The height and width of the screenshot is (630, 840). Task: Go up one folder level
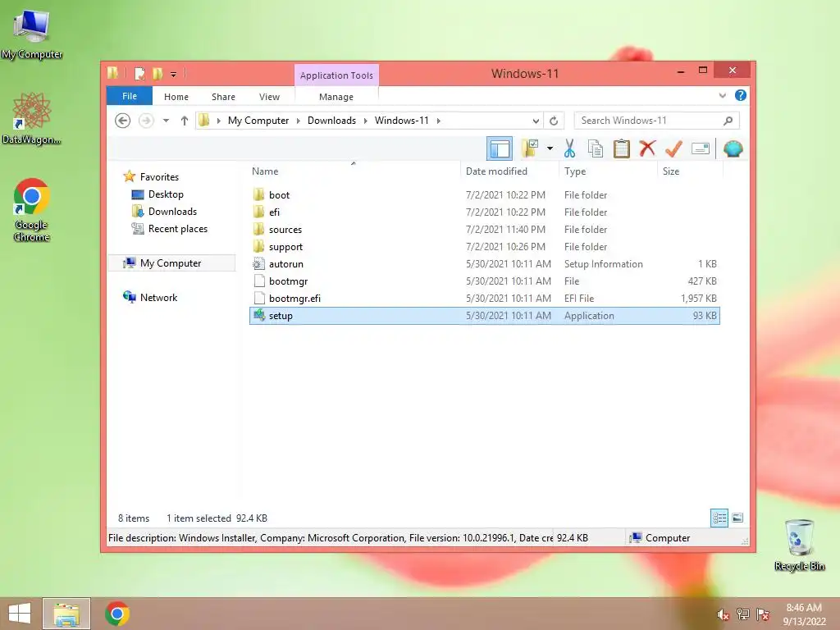185,121
